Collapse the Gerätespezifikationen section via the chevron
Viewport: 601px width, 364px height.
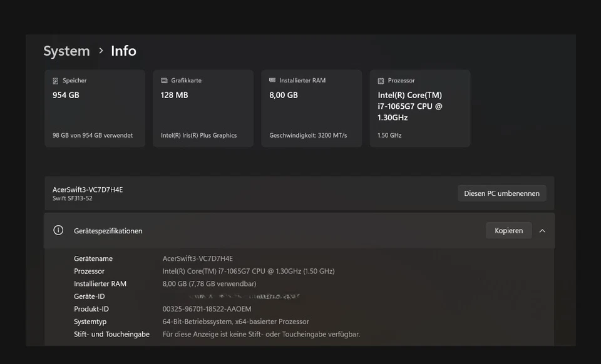(x=543, y=230)
